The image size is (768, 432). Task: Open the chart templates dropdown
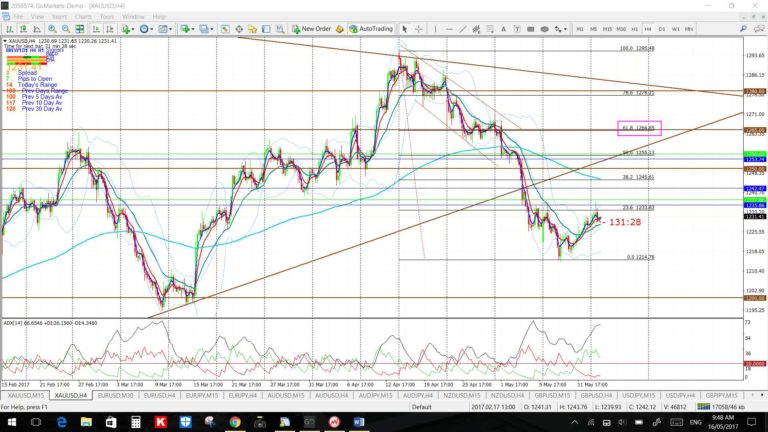(x=165, y=29)
